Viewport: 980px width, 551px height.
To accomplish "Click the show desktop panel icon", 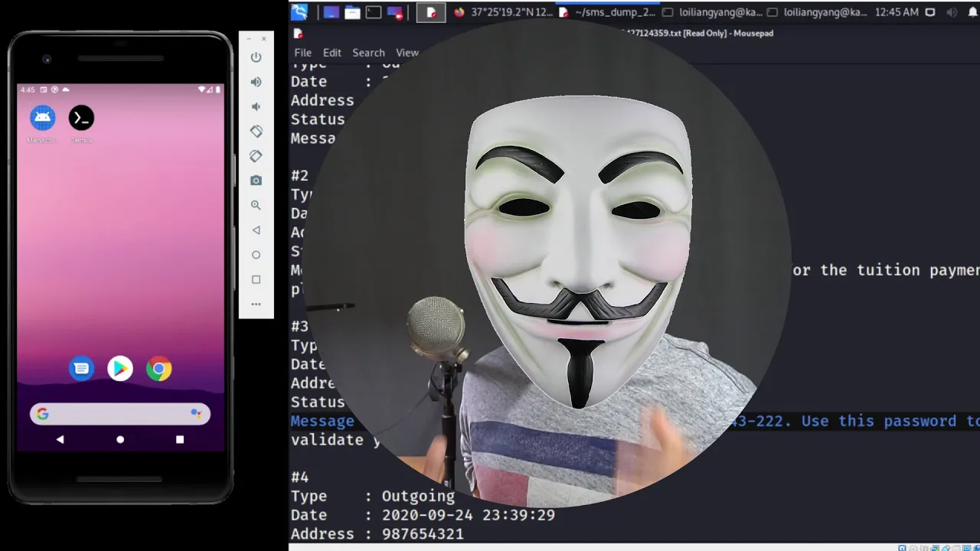I will click(331, 12).
